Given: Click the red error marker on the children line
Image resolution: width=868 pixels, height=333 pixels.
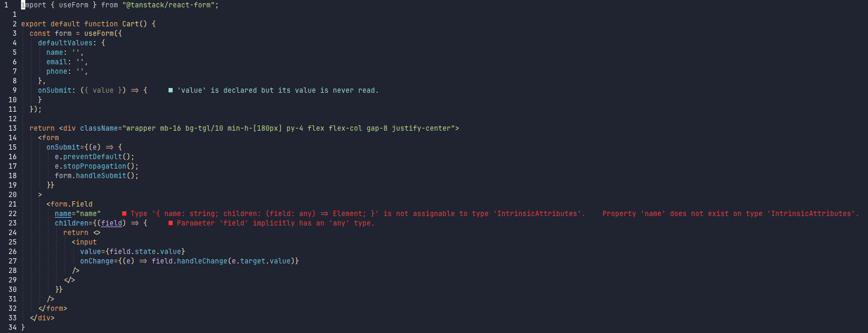Looking at the screenshot, I should pyautogui.click(x=171, y=223).
